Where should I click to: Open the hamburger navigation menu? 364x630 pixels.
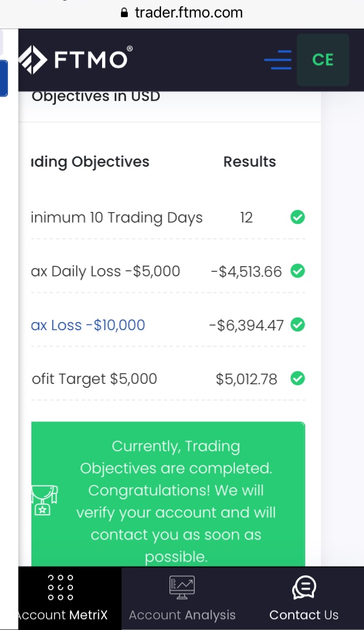pos(278,60)
